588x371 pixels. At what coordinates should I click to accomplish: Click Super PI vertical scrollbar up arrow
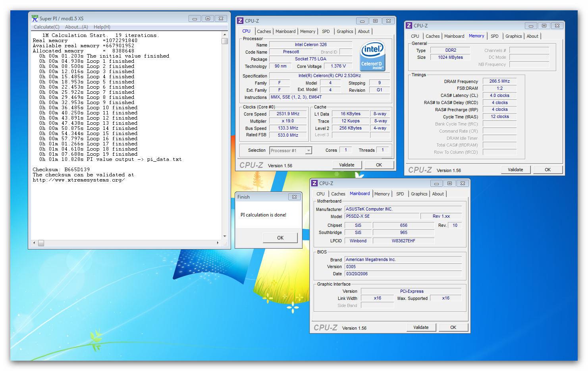tap(225, 35)
